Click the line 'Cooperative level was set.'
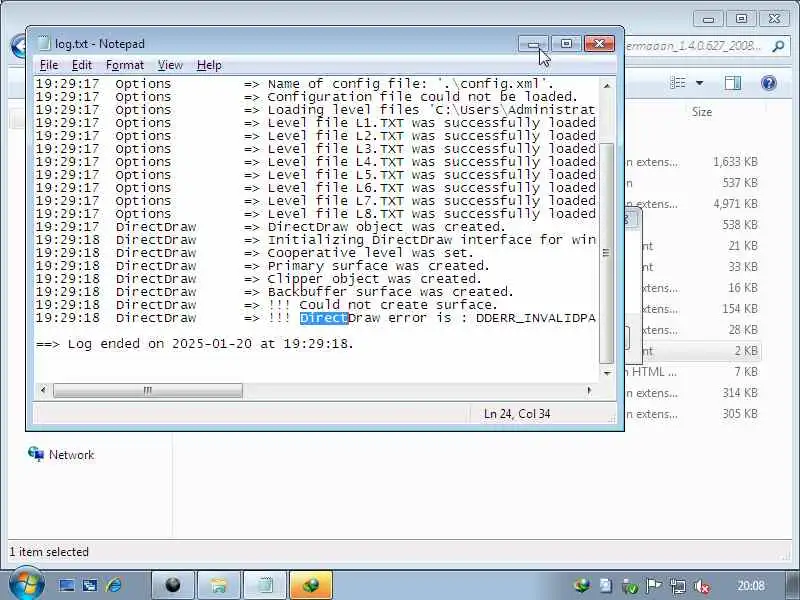Screen dimensions: 800x600 (x=370, y=253)
